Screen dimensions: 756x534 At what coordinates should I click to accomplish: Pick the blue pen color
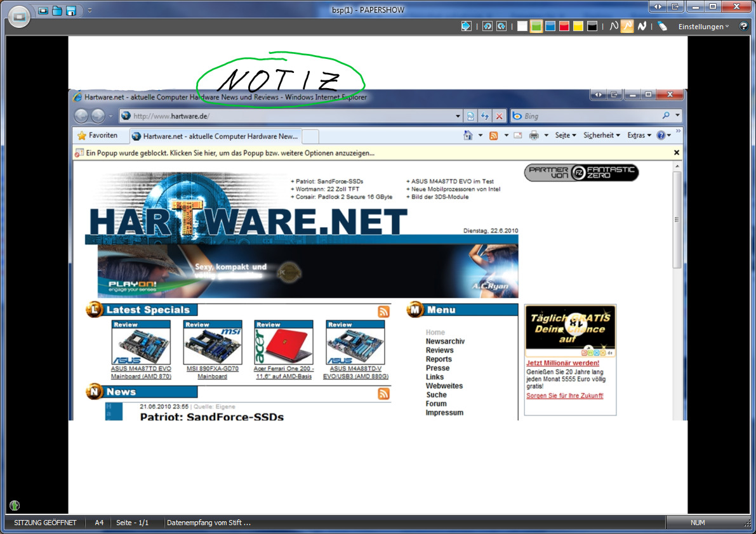550,26
